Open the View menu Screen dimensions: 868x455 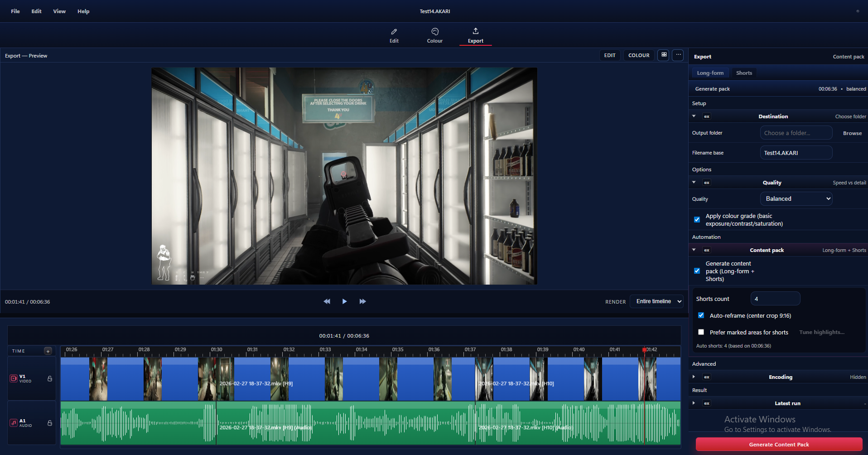(x=59, y=11)
